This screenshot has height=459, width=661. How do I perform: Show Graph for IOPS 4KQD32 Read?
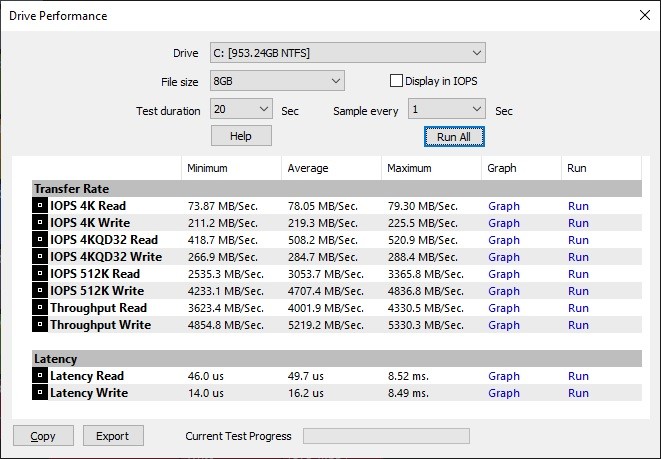click(x=504, y=240)
